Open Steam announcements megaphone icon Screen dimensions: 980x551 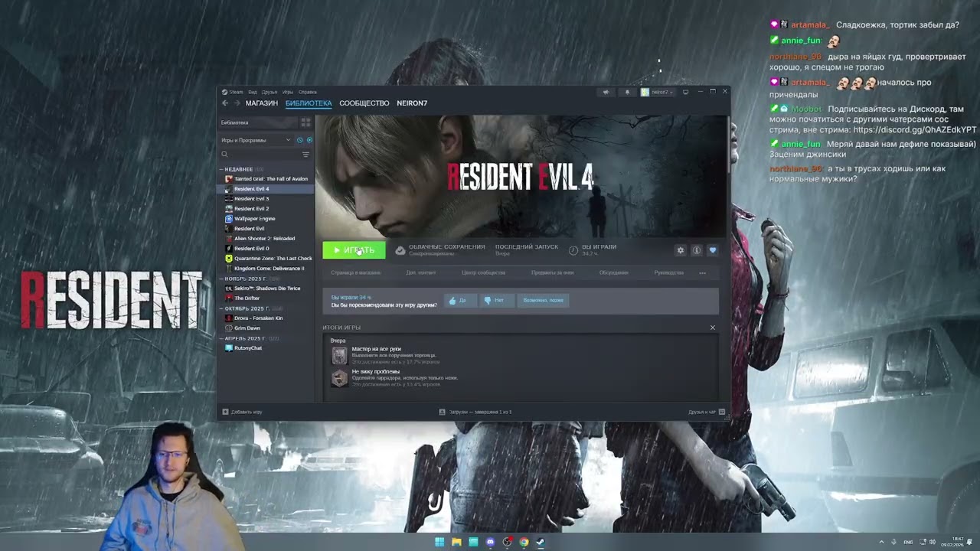tap(606, 92)
